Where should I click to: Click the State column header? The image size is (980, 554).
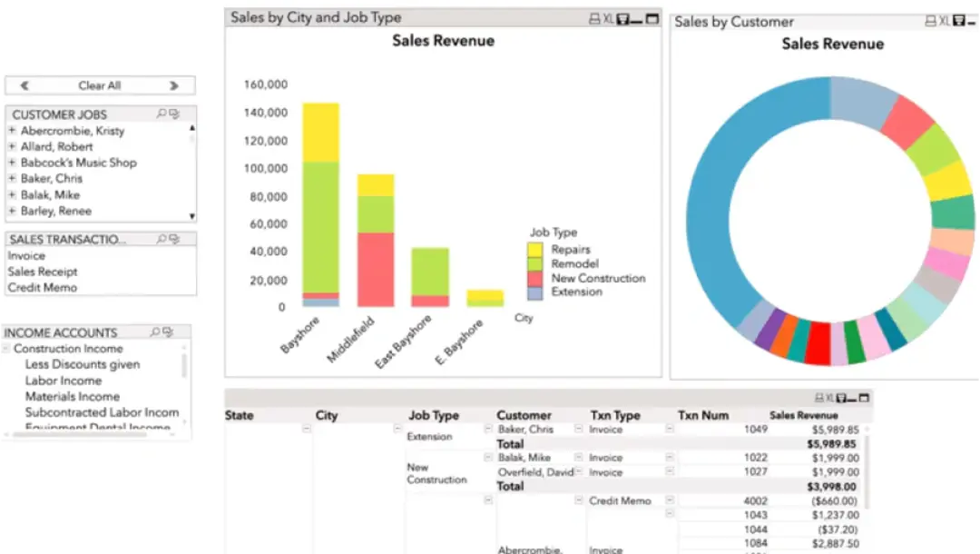(240, 415)
